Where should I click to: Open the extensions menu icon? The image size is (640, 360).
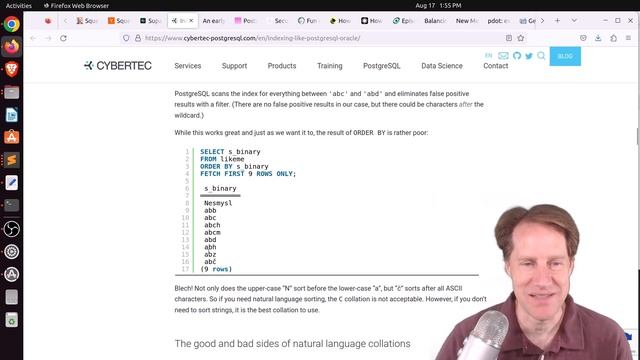click(x=613, y=38)
